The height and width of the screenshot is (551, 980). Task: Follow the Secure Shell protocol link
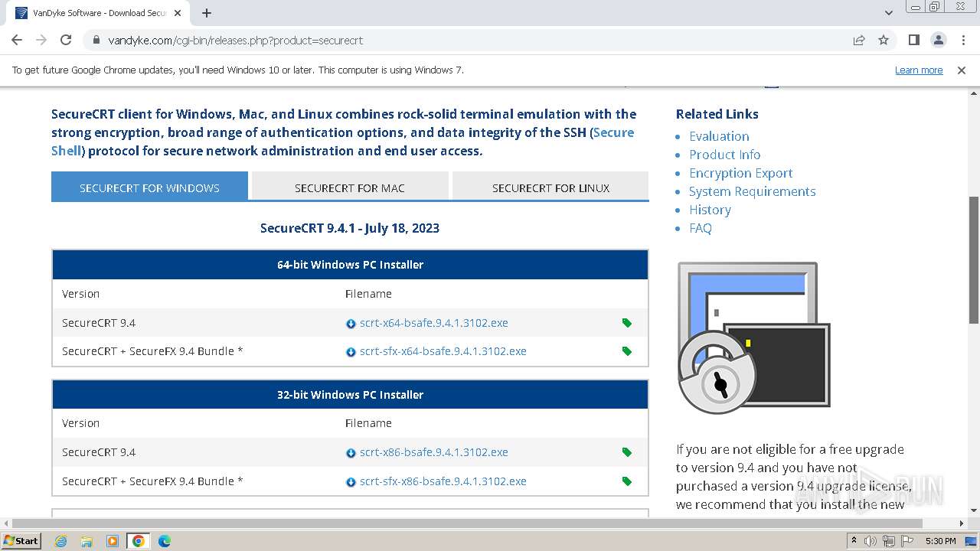(x=613, y=132)
